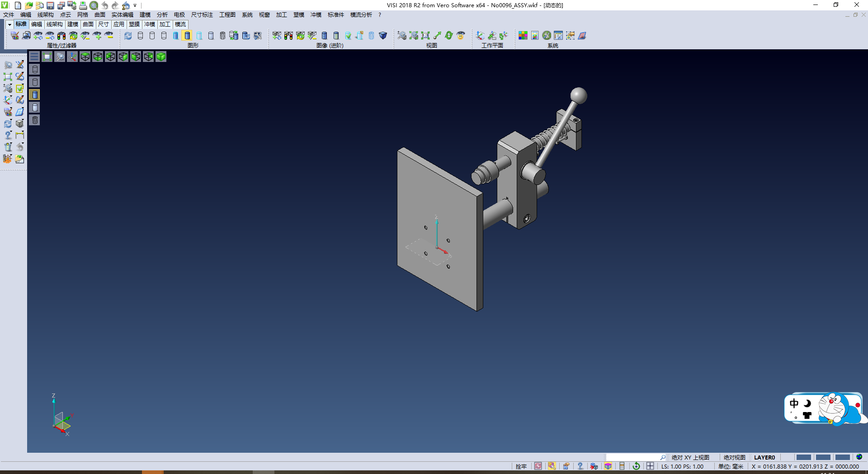Viewport: 868px width, 474px height.
Task: Click the color palette grid icon
Action: click(523, 36)
